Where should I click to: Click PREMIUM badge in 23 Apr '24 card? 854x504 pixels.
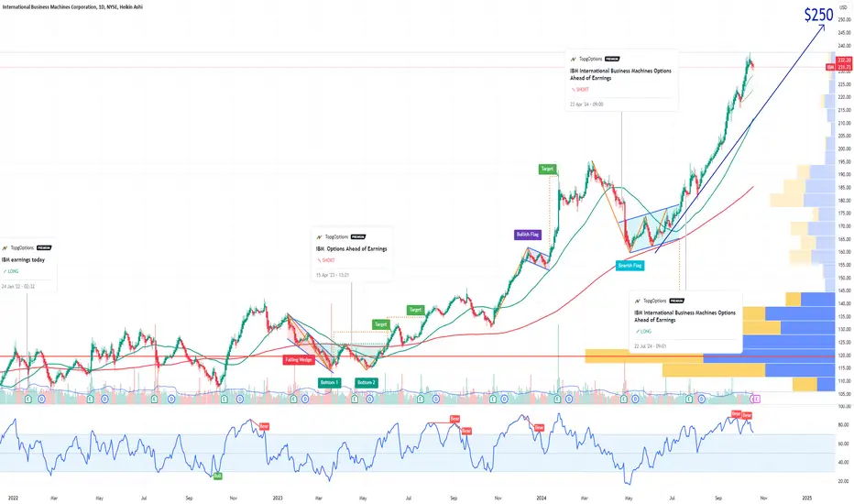[x=611, y=59]
